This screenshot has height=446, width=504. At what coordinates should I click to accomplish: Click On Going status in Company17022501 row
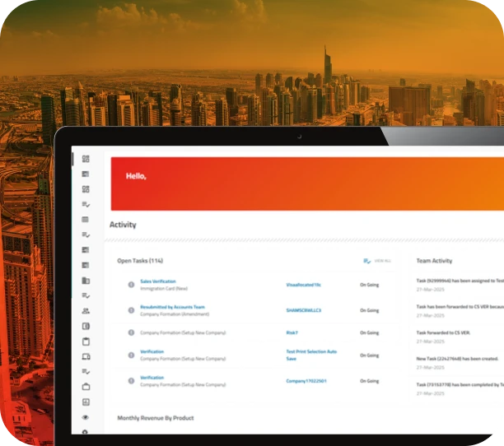369,381
